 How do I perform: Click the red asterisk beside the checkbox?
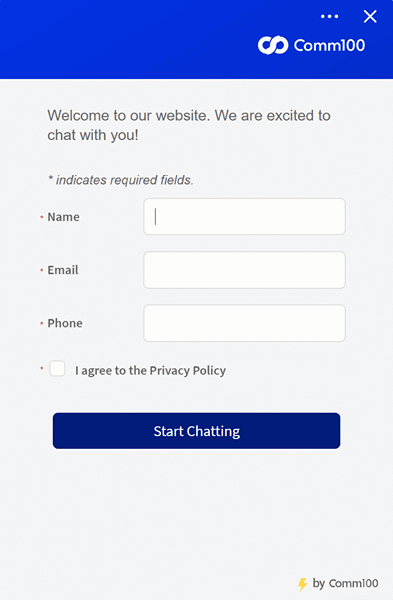pyautogui.click(x=41, y=368)
